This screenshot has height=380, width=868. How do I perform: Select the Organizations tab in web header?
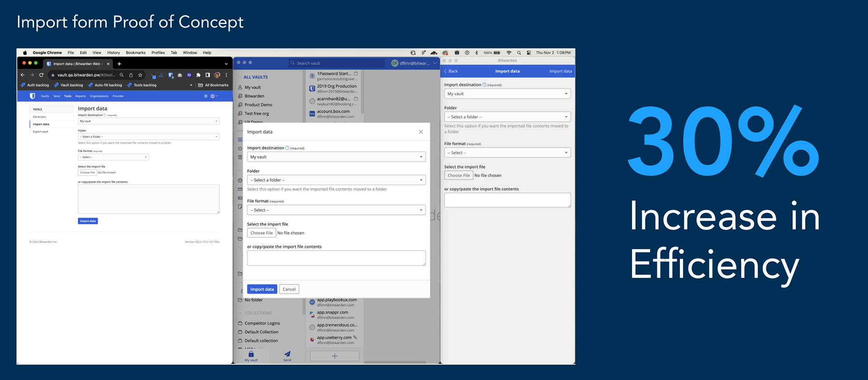click(x=99, y=96)
